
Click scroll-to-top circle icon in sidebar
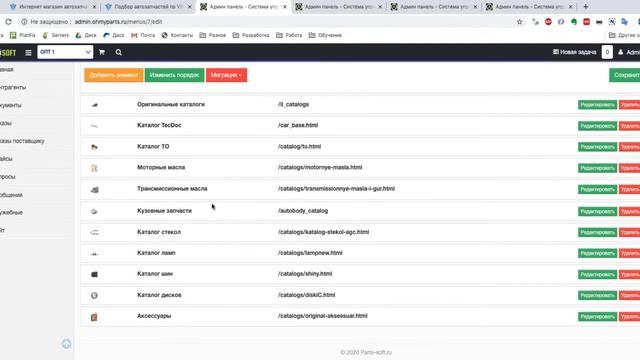tap(67, 344)
